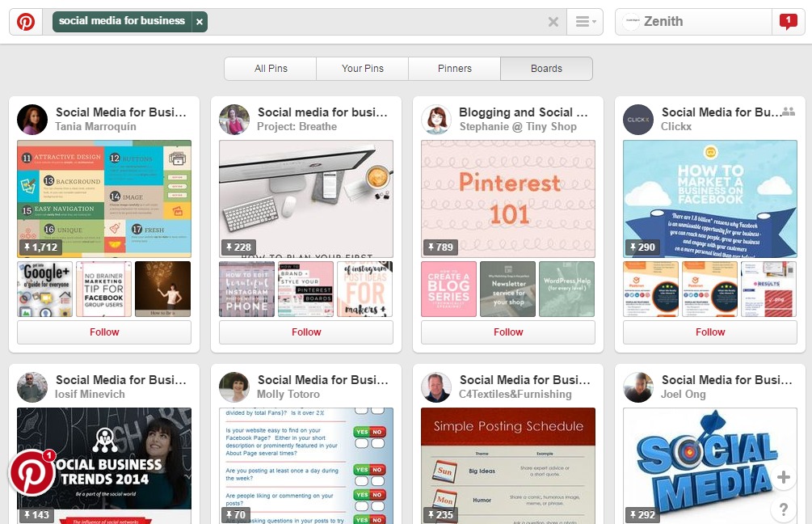This screenshot has width=812, height=524.
Task: Click the 'Project: Breathe' name link
Action: pyautogui.click(x=297, y=127)
